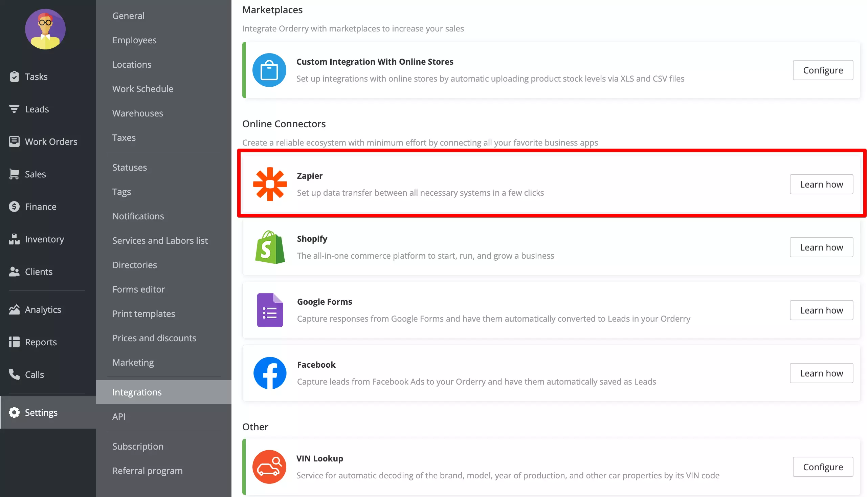The height and width of the screenshot is (497, 868).
Task: Open Referral program page
Action: click(164, 471)
